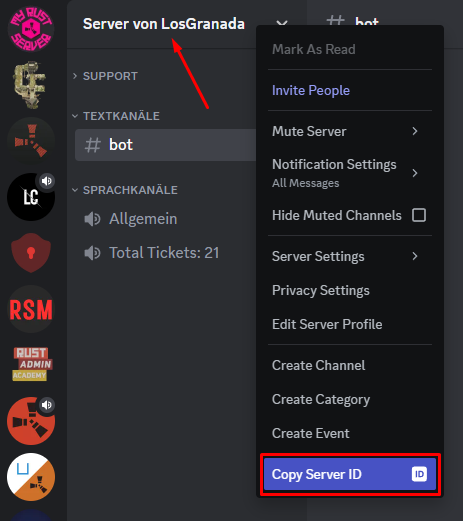Open the #bot text channel
The width and height of the screenshot is (463, 521).
point(166,145)
